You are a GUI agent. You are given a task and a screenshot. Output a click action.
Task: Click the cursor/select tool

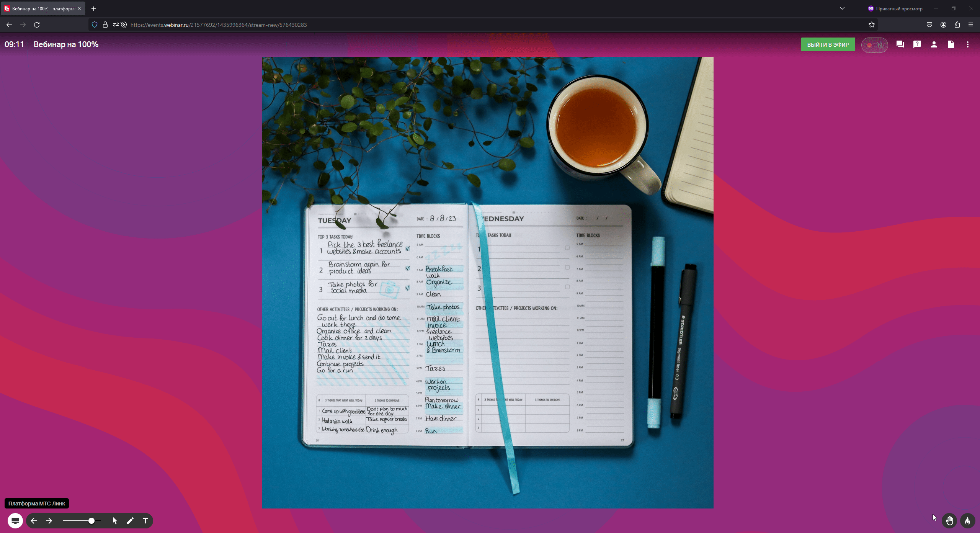(x=115, y=520)
